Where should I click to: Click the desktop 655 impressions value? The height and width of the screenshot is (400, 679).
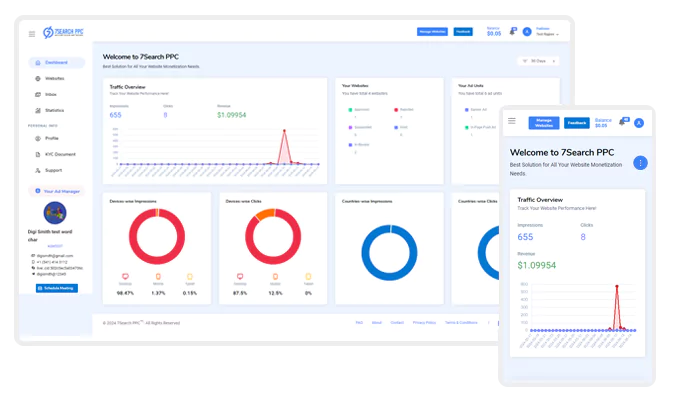click(116, 115)
